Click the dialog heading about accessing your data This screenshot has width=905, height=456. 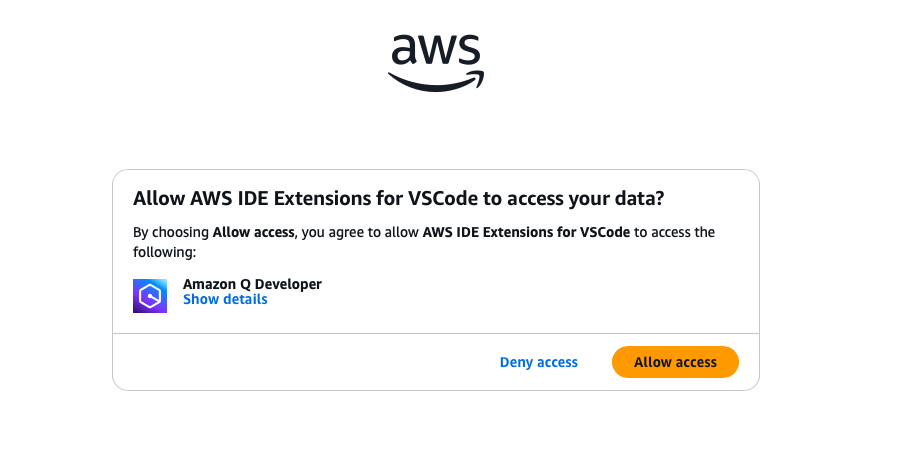click(399, 199)
